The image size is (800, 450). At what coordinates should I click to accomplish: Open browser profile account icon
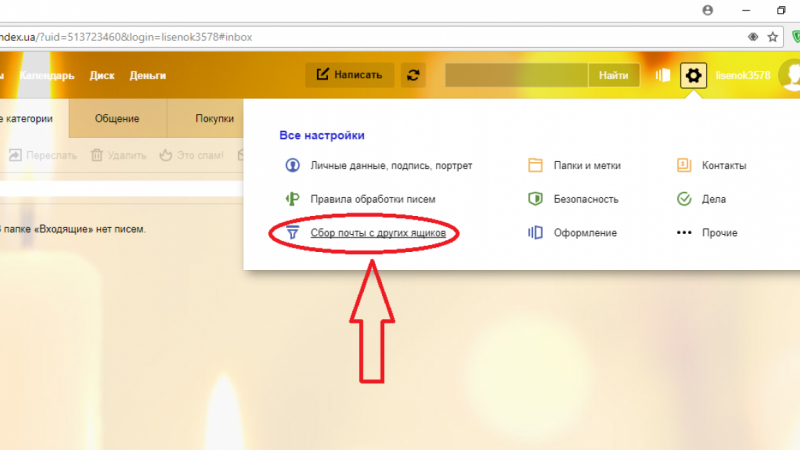click(x=708, y=10)
